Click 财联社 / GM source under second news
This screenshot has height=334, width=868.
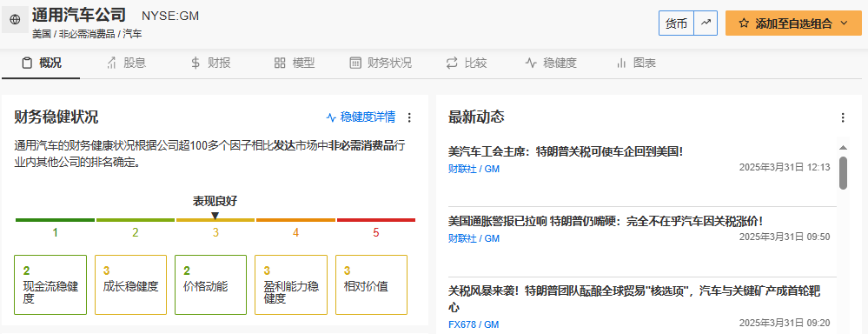point(474,238)
